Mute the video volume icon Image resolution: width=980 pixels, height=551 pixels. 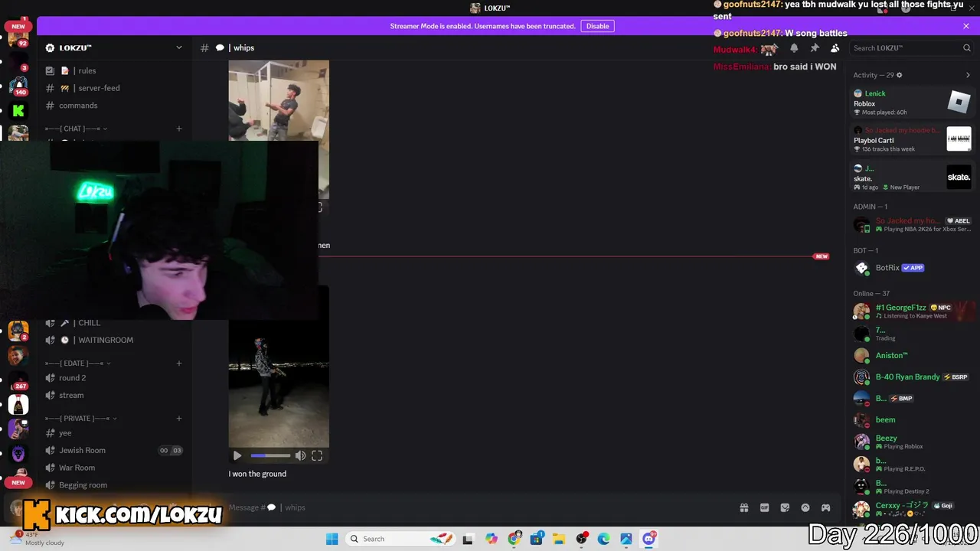coord(300,456)
